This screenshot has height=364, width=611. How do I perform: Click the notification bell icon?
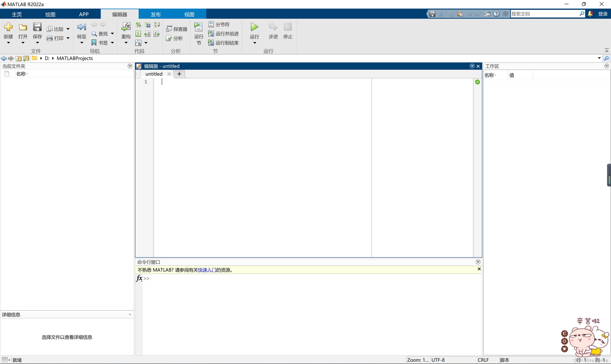(x=590, y=14)
